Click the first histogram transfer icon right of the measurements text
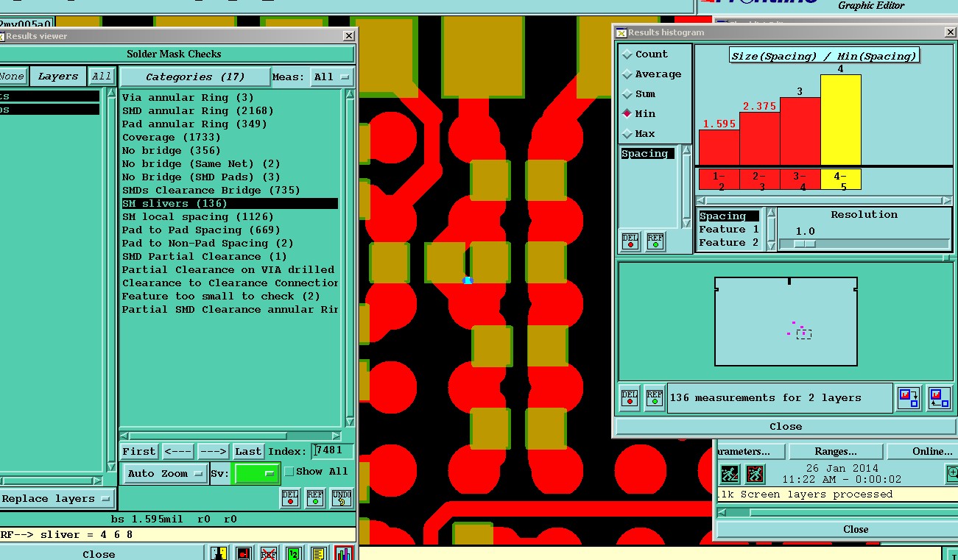This screenshot has width=958, height=560. (909, 397)
